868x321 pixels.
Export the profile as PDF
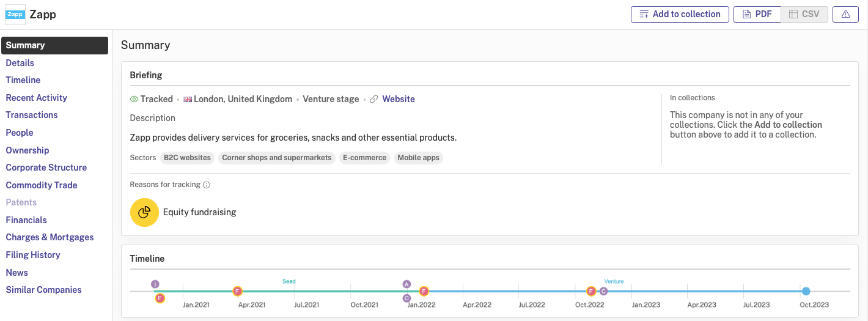(x=757, y=14)
